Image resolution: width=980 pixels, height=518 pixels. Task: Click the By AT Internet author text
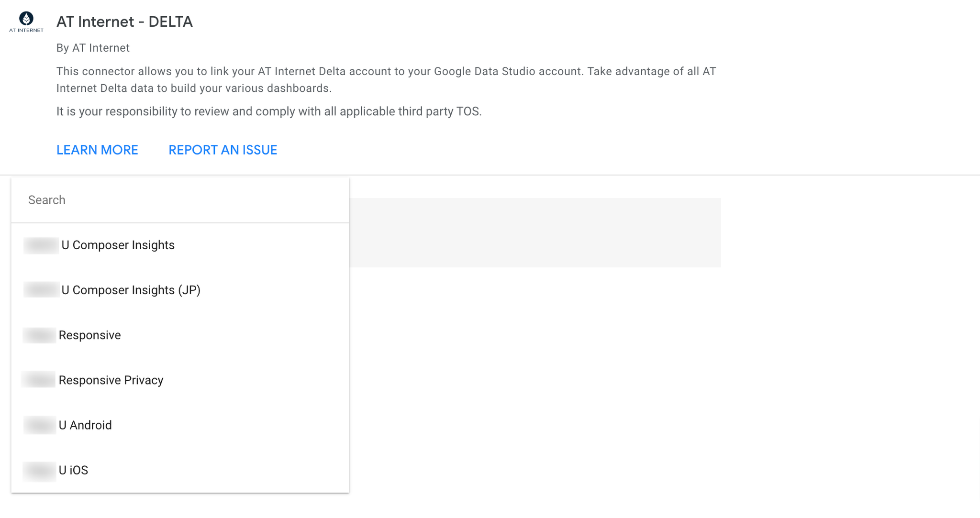93,48
